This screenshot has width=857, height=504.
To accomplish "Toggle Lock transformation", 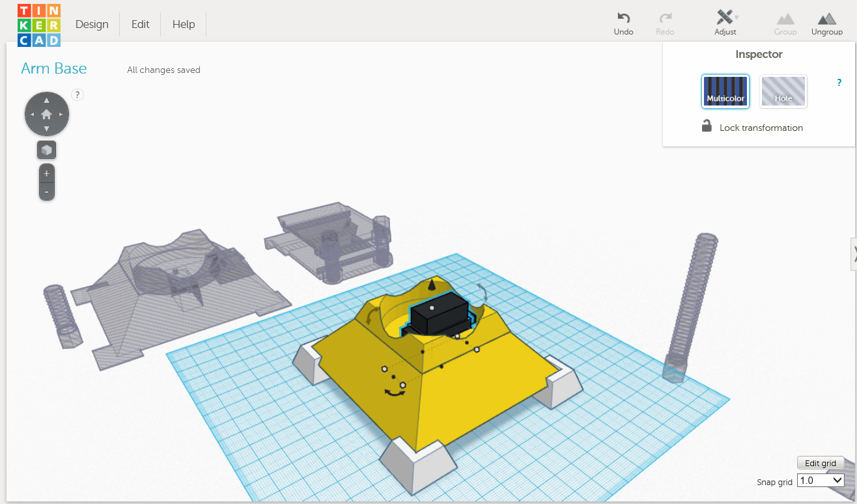I will (752, 127).
